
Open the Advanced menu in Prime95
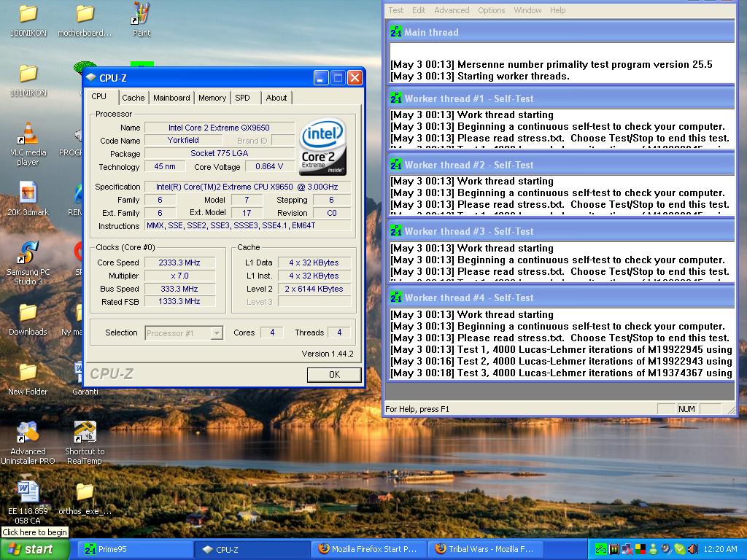452,10
